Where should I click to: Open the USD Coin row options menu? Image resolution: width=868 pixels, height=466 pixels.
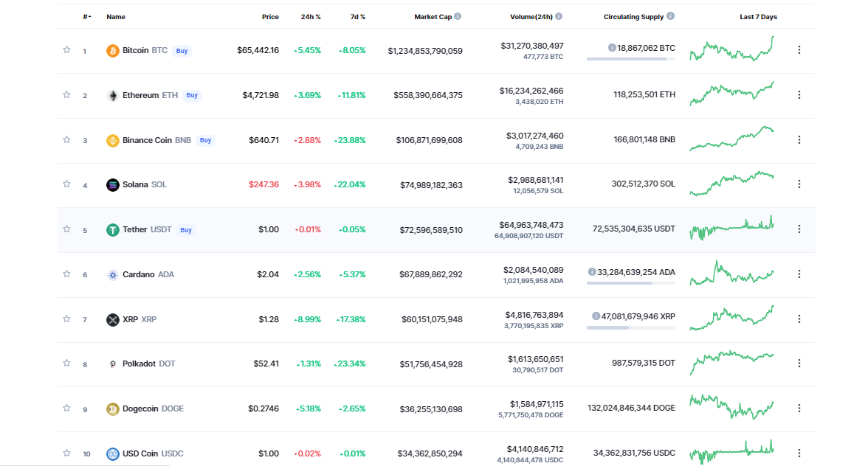click(x=799, y=453)
